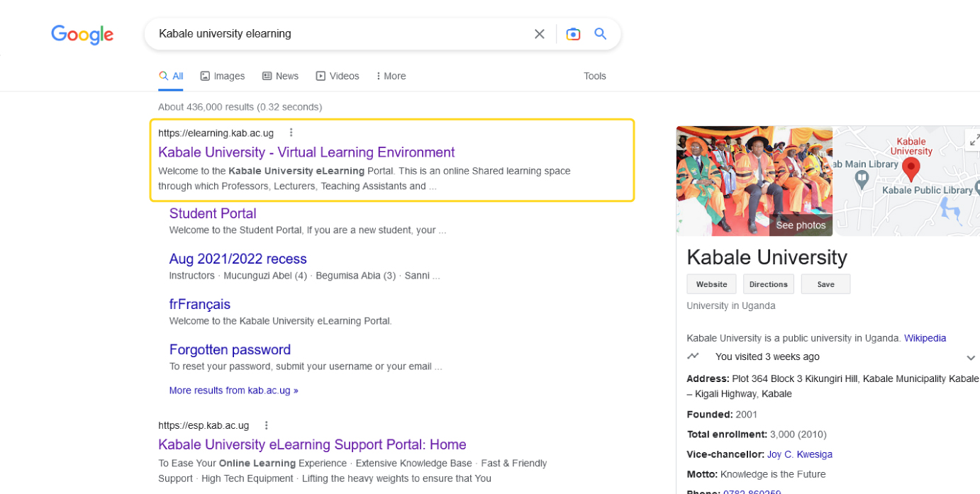The width and height of the screenshot is (980, 494).
Task: Click the Google logo
Action: tap(82, 34)
